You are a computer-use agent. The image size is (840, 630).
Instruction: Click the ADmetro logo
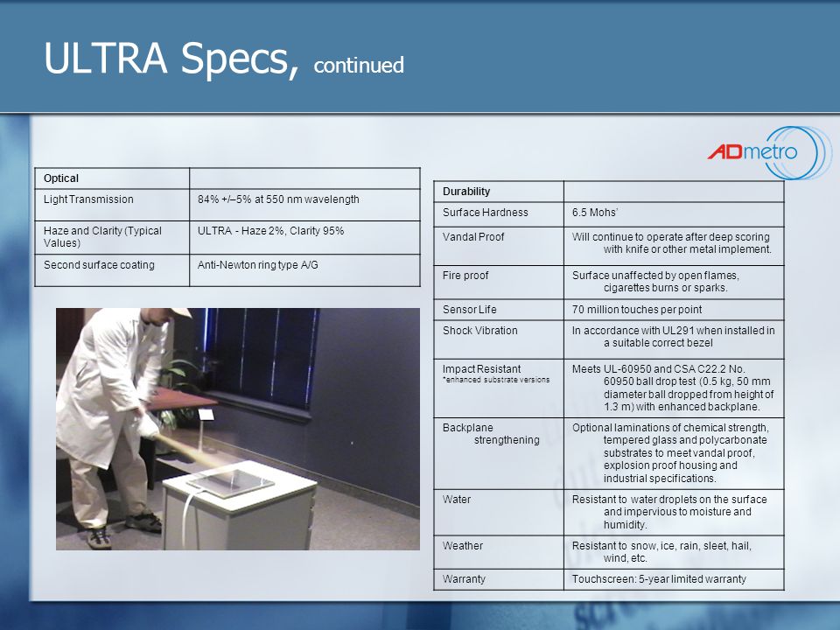click(769, 152)
